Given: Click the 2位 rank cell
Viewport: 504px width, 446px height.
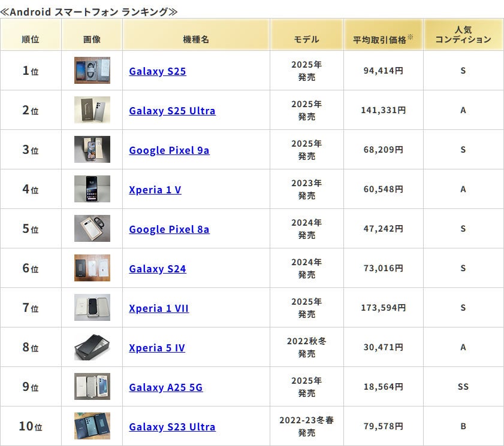Looking at the screenshot, I should click(31, 110).
